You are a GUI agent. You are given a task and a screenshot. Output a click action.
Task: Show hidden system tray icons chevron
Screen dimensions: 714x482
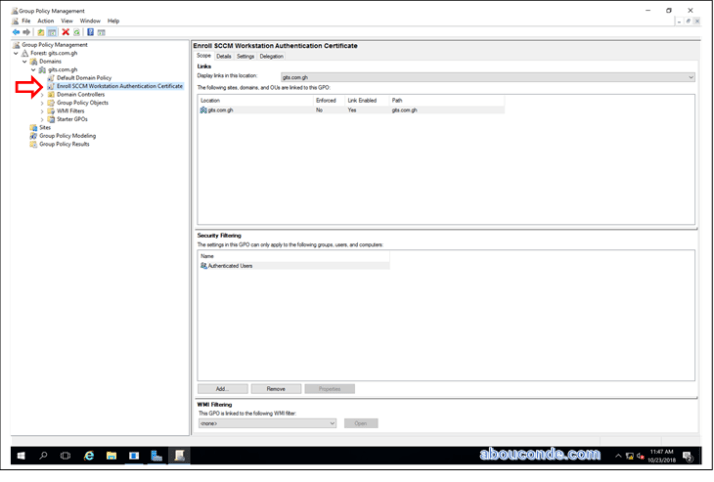618,456
